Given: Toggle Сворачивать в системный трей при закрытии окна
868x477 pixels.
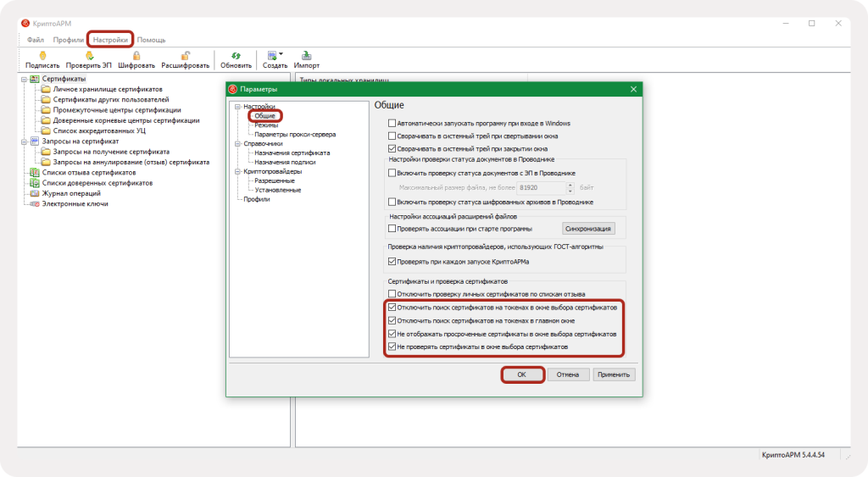Looking at the screenshot, I should [392, 149].
